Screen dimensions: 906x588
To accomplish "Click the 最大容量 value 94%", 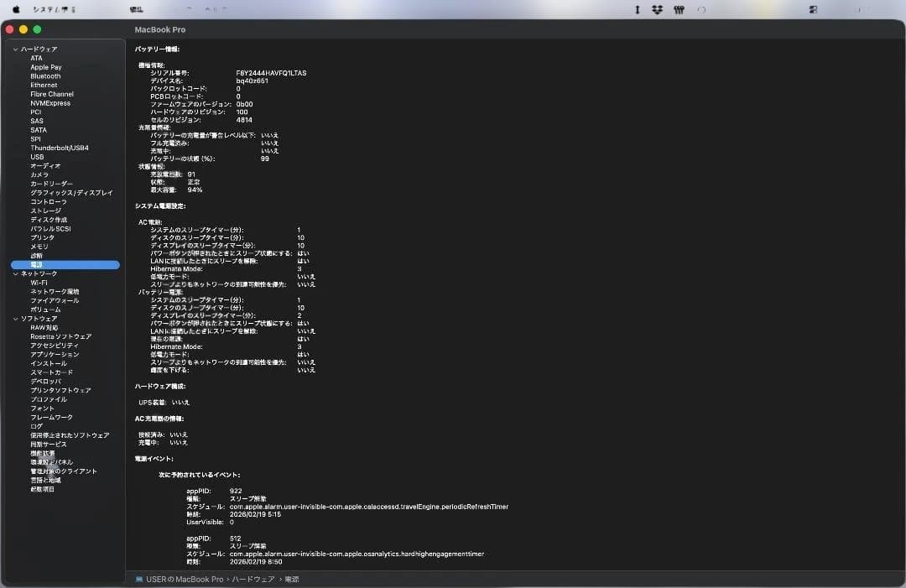I will [195, 190].
